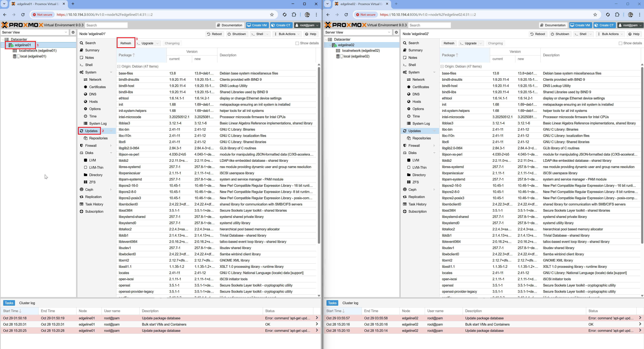Viewport: 644px width, 349px height.
Task: Collapse the System section in edgeline01 sidebar
Action: 111,72
